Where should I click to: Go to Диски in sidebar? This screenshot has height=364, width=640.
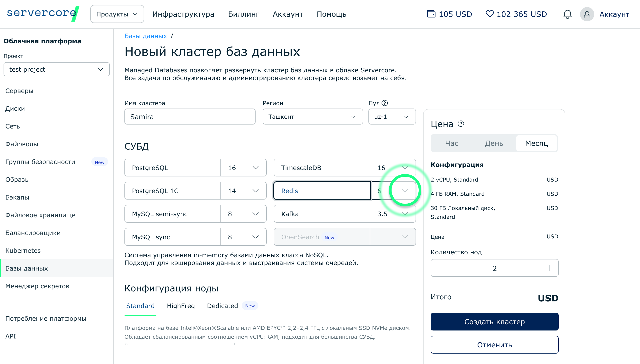(x=15, y=108)
